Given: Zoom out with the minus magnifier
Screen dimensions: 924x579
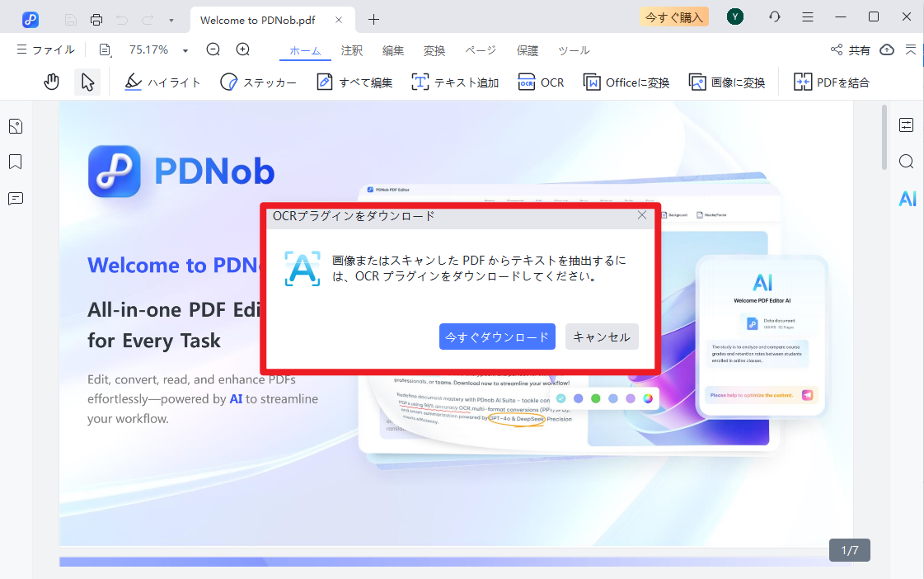Looking at the screenshot, I should pyautogui.click(x=213, y=49).
